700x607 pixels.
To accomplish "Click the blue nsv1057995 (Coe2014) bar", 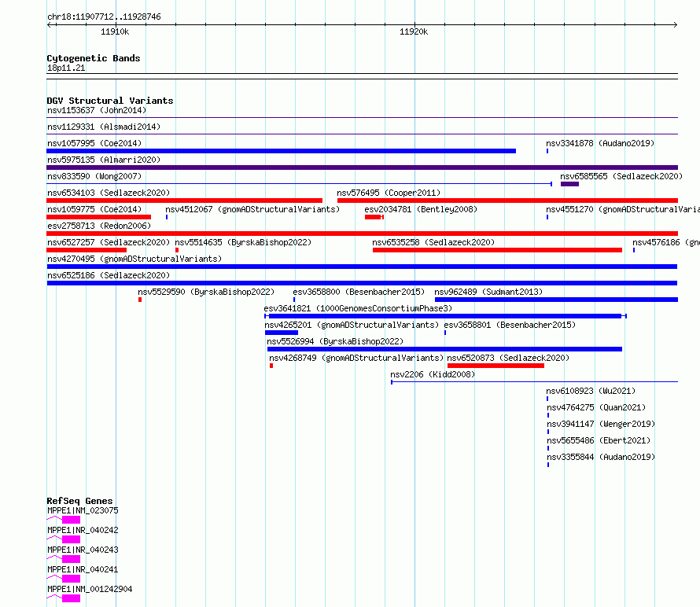I will (282, 151).
